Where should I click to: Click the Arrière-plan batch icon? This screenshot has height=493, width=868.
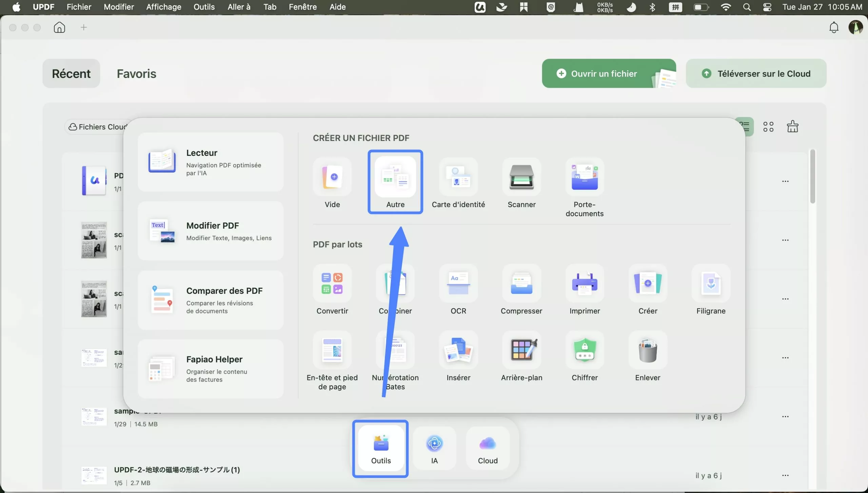(521, 350)
